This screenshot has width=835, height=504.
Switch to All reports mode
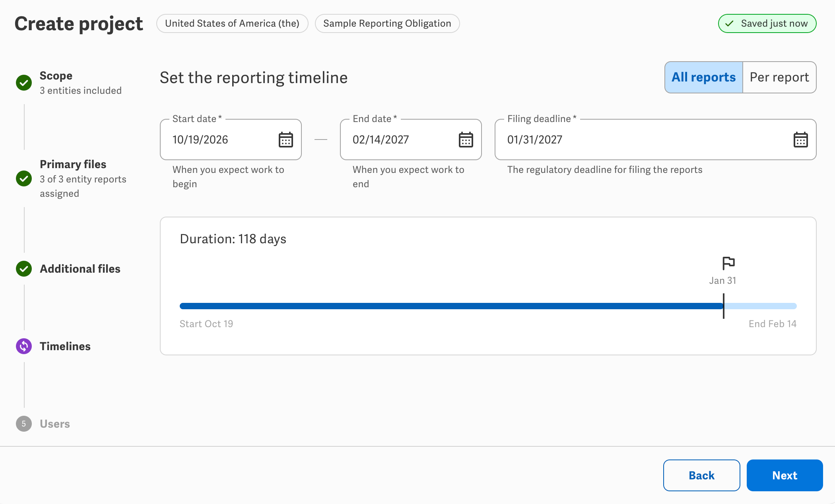pyautogui.click(x=703, y=77)
